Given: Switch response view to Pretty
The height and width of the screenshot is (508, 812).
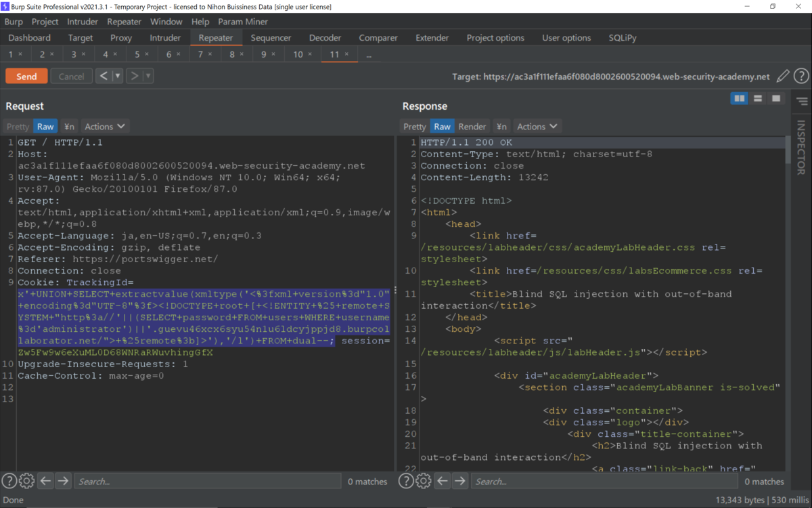Looking at the screenshot, I should coord(415,127).
